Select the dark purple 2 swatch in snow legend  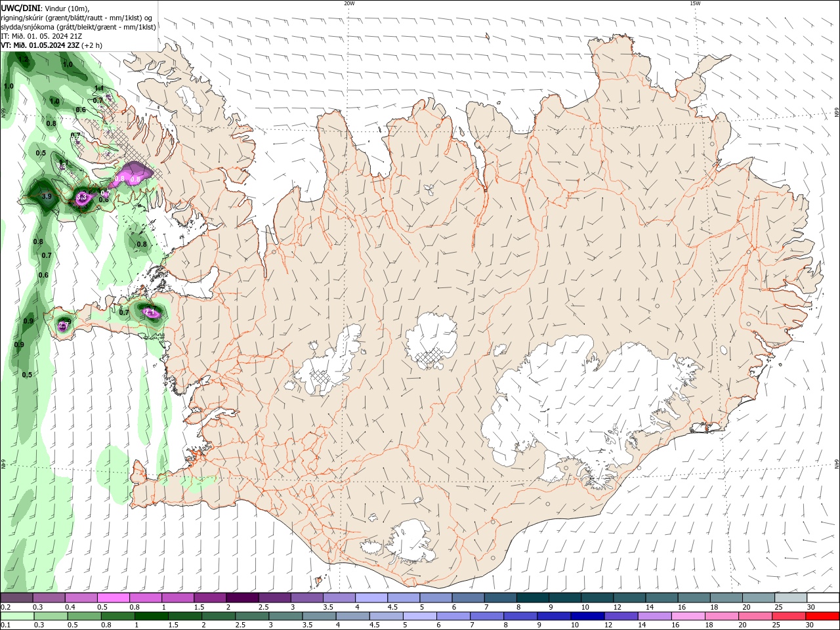coord(241,598)
